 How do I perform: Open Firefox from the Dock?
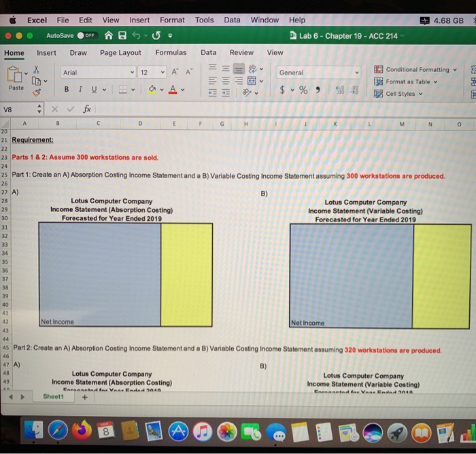tap(82, 430)
